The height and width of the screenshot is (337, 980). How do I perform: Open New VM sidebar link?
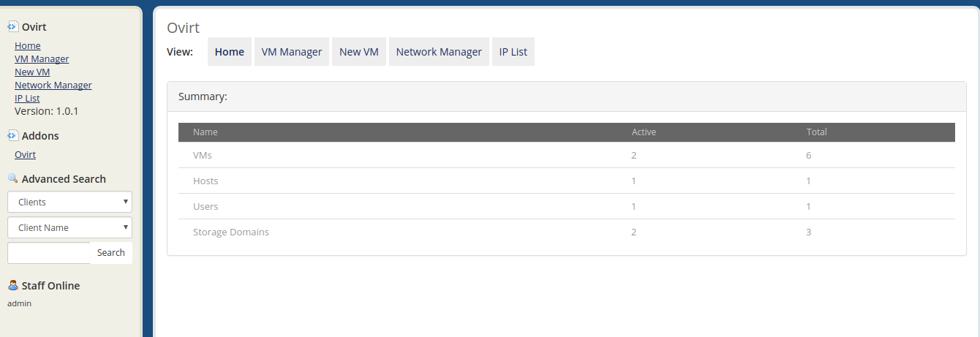point(32,72)
